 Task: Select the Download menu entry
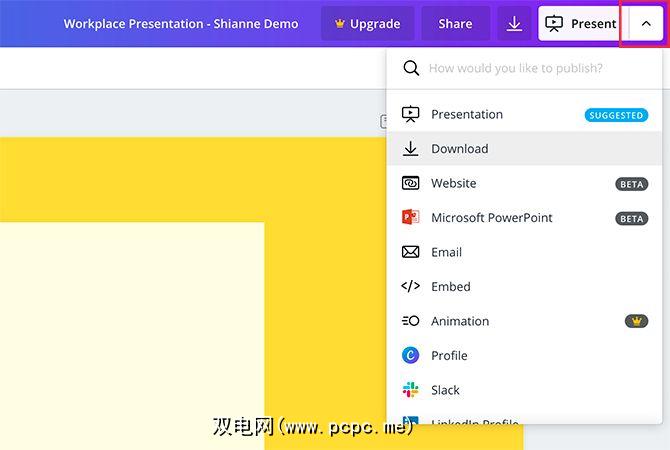525,149
